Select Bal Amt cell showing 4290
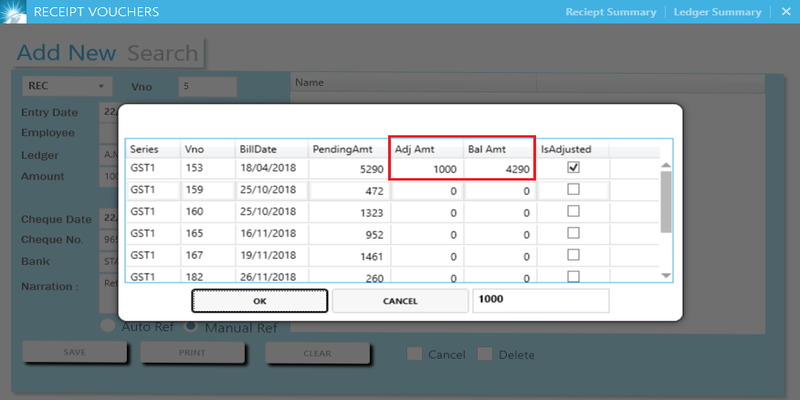 (x=499, y=169)
